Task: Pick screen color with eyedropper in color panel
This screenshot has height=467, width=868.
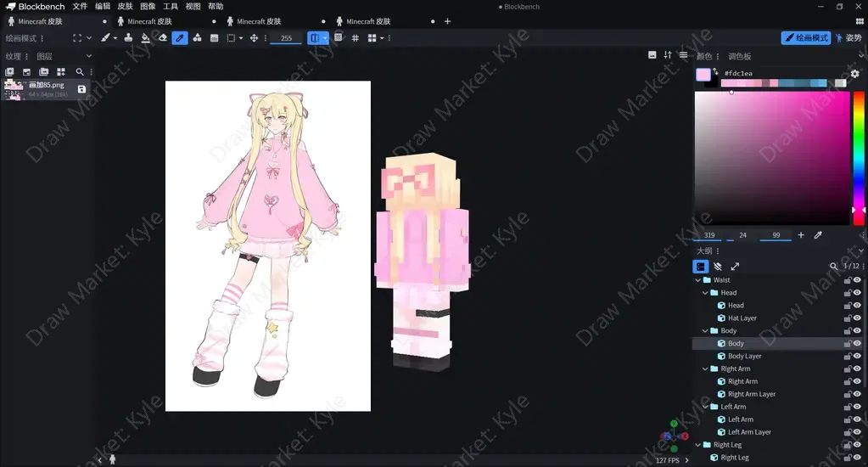Action: (x=818, y=235)
